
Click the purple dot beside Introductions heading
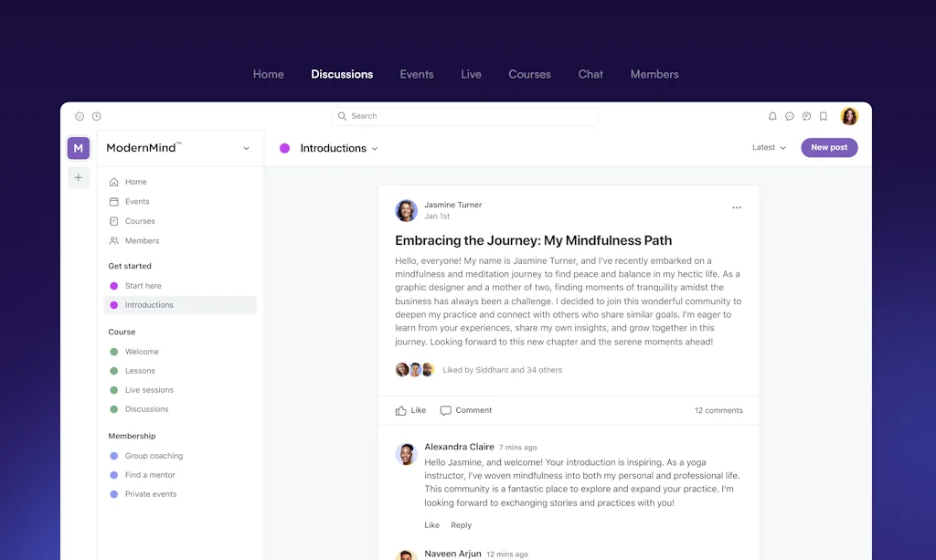284,147
